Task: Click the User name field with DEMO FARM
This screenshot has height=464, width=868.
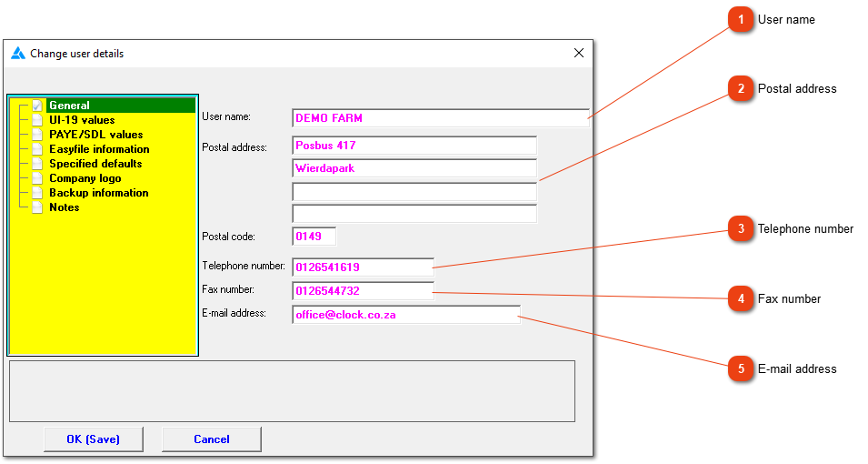Action: (441, 118)
